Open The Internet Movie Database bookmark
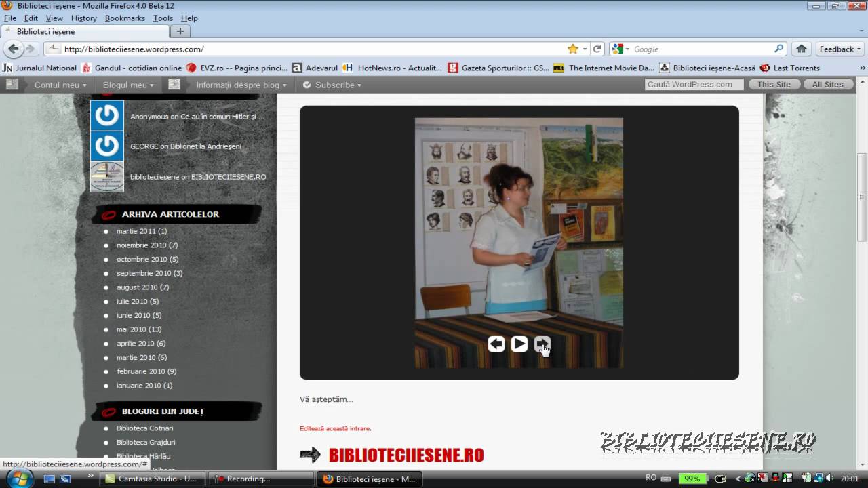This screenshot has width=868, height=488. point(604,68)
